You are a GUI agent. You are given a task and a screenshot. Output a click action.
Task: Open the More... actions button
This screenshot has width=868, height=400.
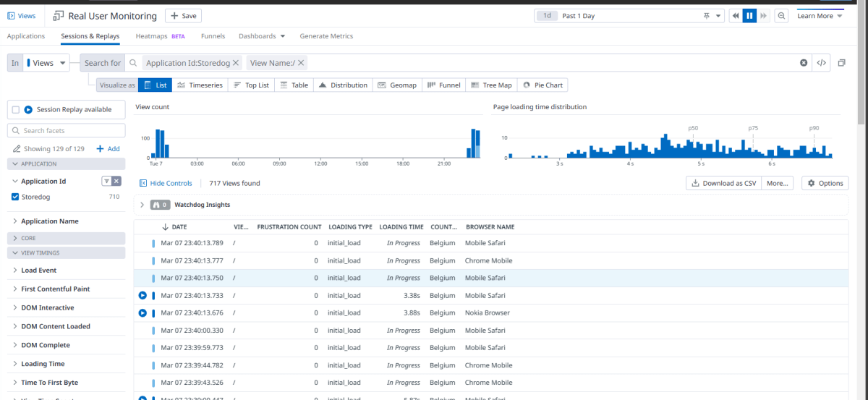[x=778, y=184]
